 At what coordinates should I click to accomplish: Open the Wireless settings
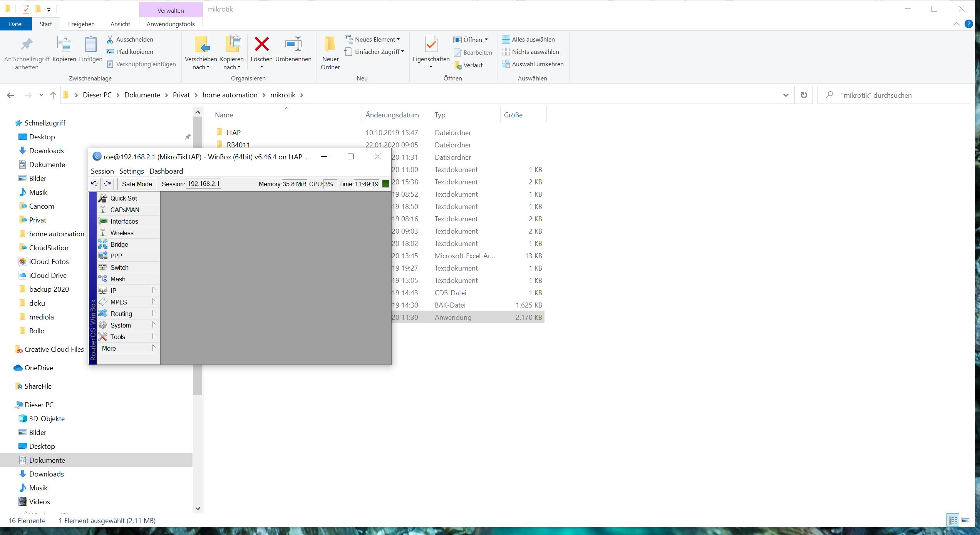point(122,233)
